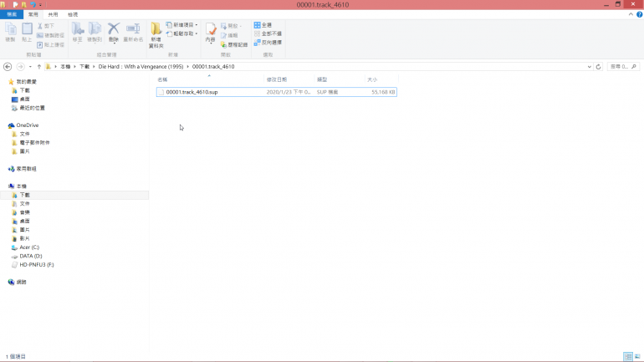Click the Refresh button beside address bar
Screen dimensions: 644x362
(x=598, y=67)
